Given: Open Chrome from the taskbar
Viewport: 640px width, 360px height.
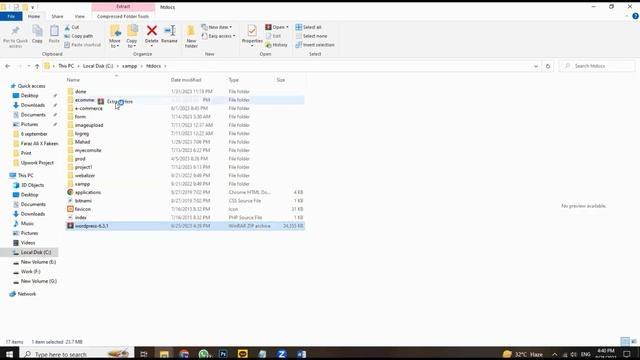Looking at the screenshot, I should coord(184,354).
